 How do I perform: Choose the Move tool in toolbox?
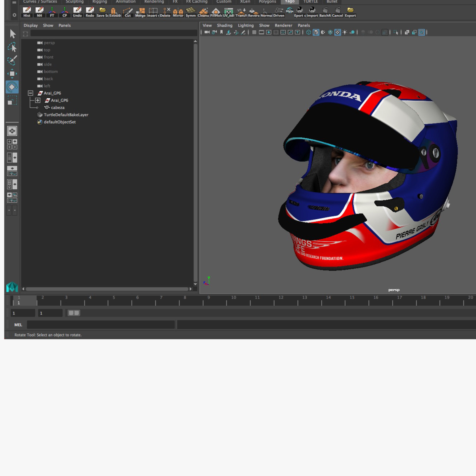coord(12,74)
